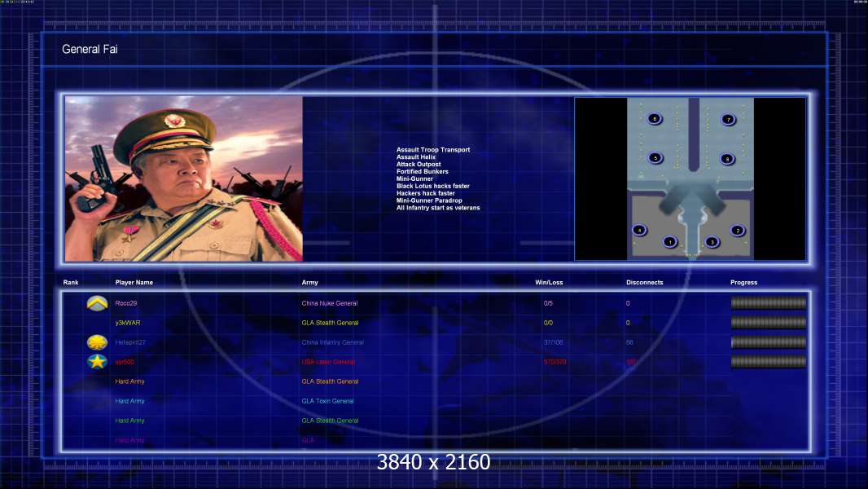Image resolution: width=868 pixels, height=489 pixels.
Task: Select start position 6 on the map
Action: pos(655,118)
